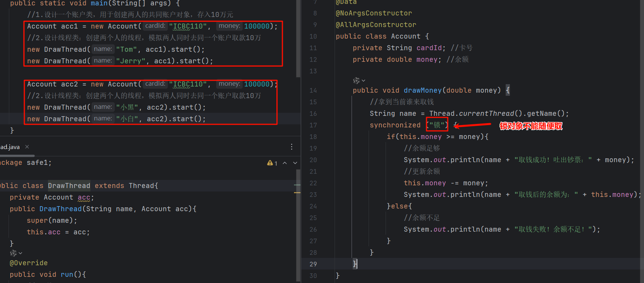Click 'extends Thread' superclass name
The height and width of the screenshot is (283, 644).
pos(141,186)
